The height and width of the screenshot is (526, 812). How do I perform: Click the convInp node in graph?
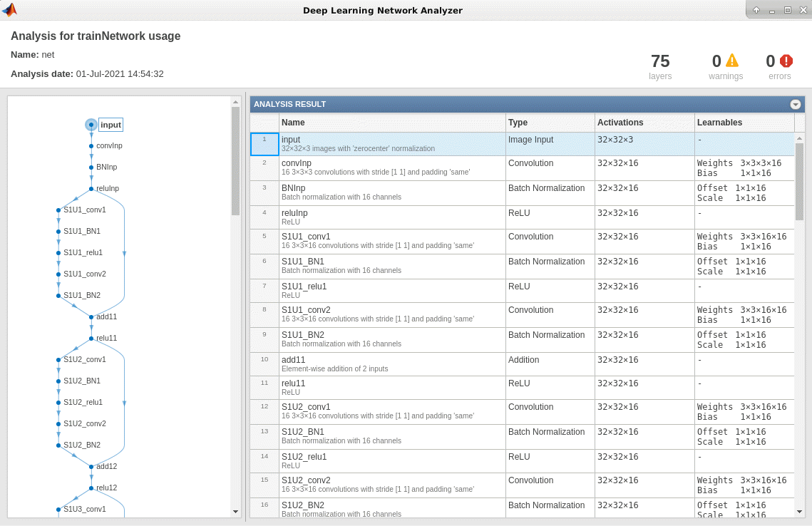pyautogui.click(x=91, y=146)
